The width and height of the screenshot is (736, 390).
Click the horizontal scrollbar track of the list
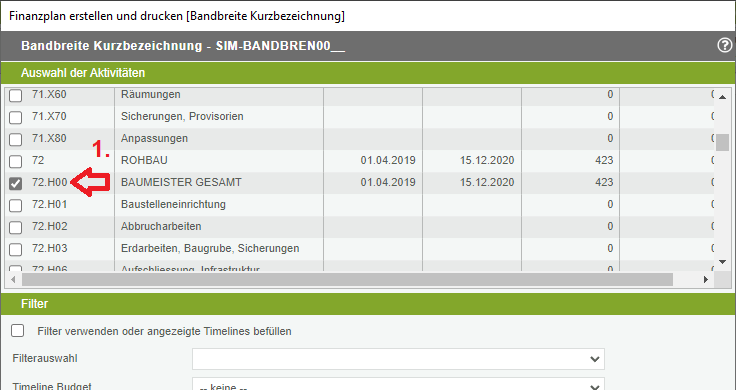coord(347,280)
